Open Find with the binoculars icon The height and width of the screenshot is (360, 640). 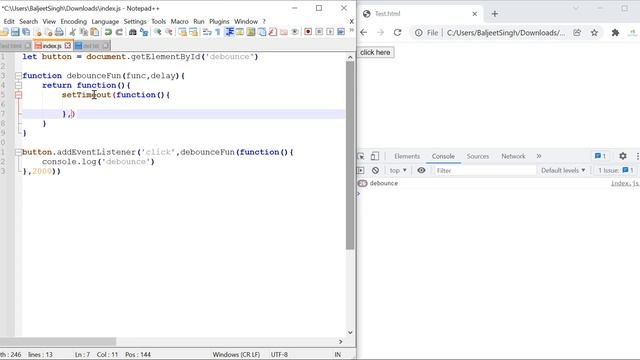point(133,32)
